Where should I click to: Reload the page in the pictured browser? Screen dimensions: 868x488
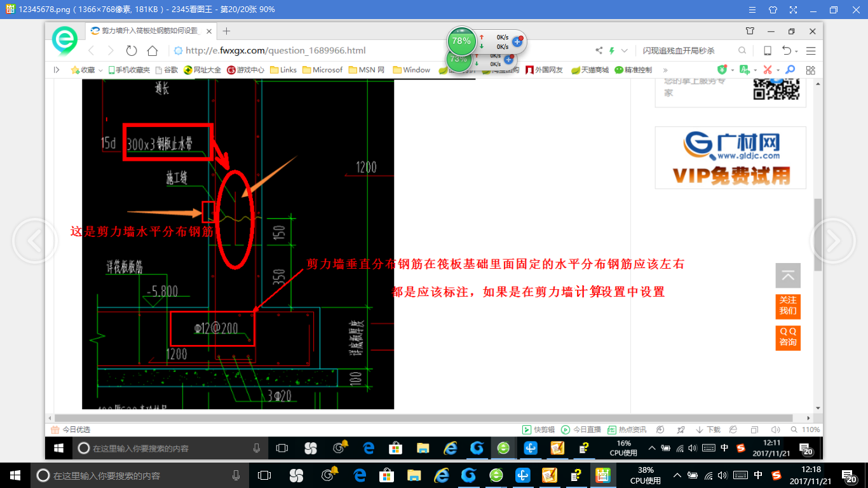click(132, 50)
